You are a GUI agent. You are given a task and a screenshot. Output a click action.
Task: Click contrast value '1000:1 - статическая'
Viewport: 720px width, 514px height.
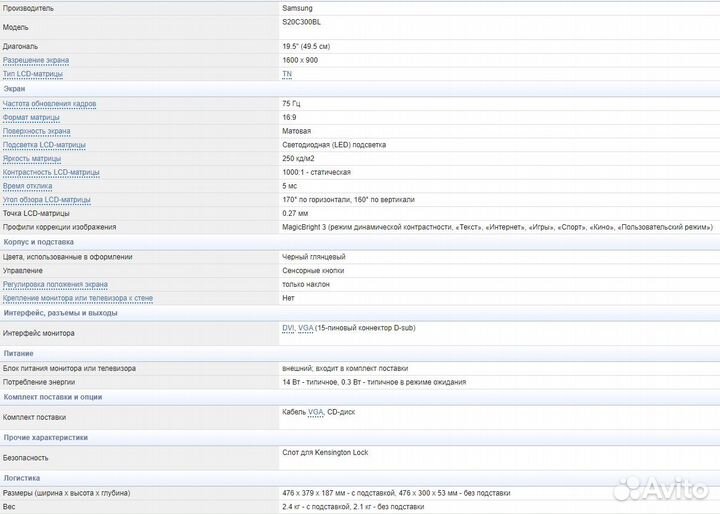(317, 173)
